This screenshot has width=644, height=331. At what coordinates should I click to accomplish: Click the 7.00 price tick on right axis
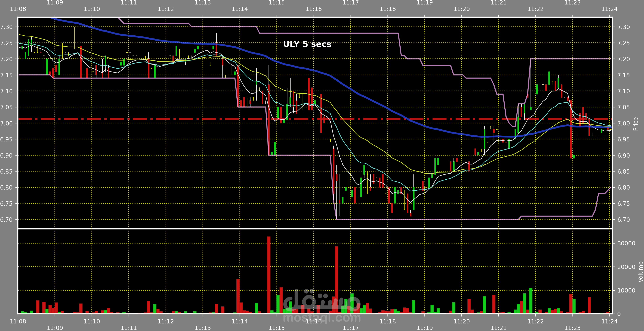click(x=624, y=123)
